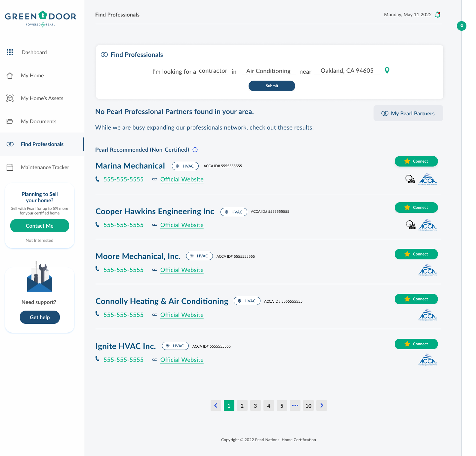Click QA badge icon for Cooper Hawkins
This screenshot has height=456, width=476.
(411, 225)
